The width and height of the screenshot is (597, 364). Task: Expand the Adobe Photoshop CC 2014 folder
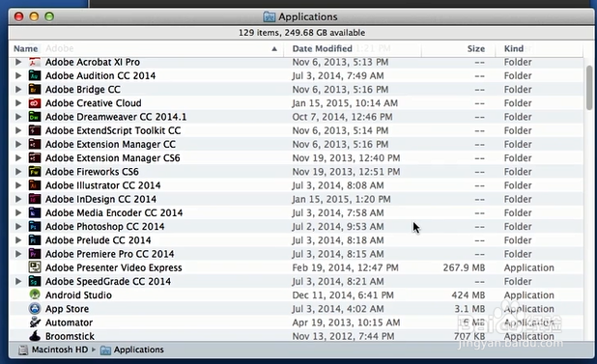(x=18, y=226)
